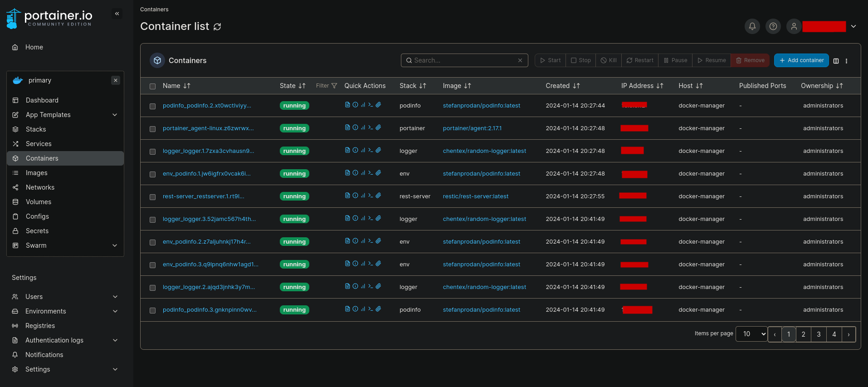This screenshot has height=387, width=868.
Task: Attach to podinfo_podinfo.3 container
Action: pos(378,309)
